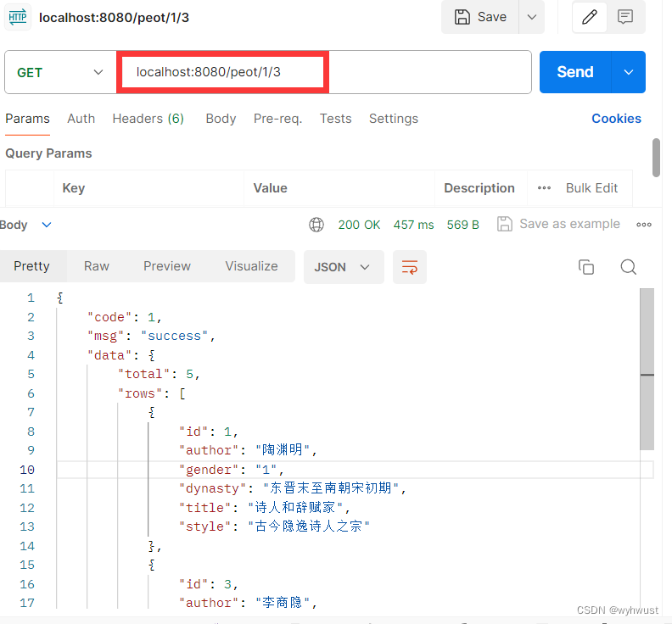
Task: Click the Cookies link
Action: click(x=616, y=119)
